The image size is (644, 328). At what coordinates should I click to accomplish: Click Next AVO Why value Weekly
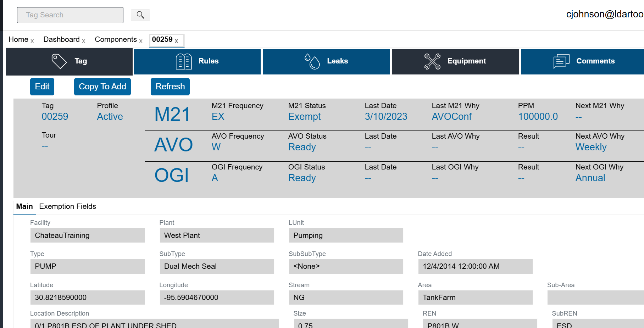[x=591, y=147]
